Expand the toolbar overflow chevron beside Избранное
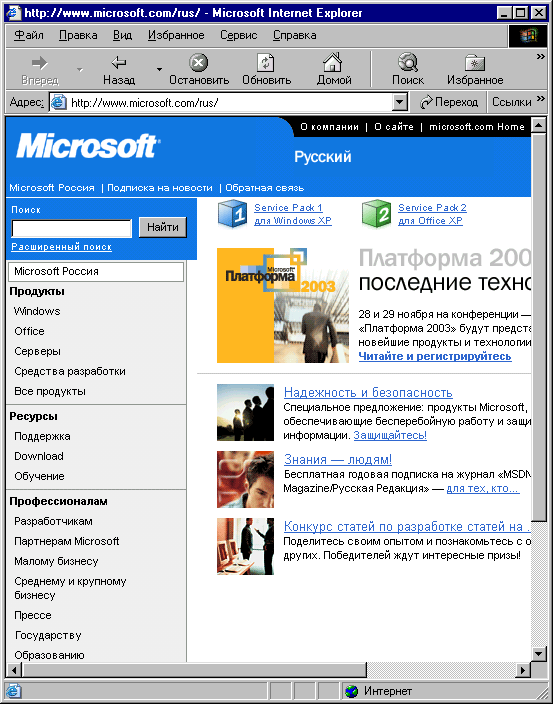553x704 pixels. pyautogui.click(x=540, y=57)
